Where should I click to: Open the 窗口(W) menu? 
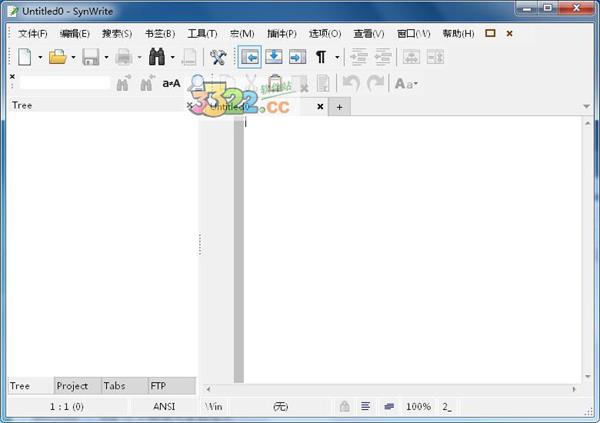(x=414, y=34)
